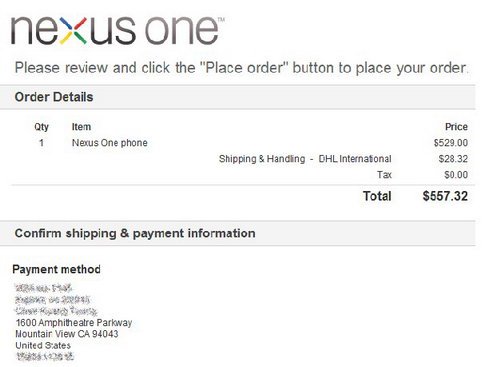Screen dimensions: 500x367
Task: Select the Total label
Action: click(377, 196)
